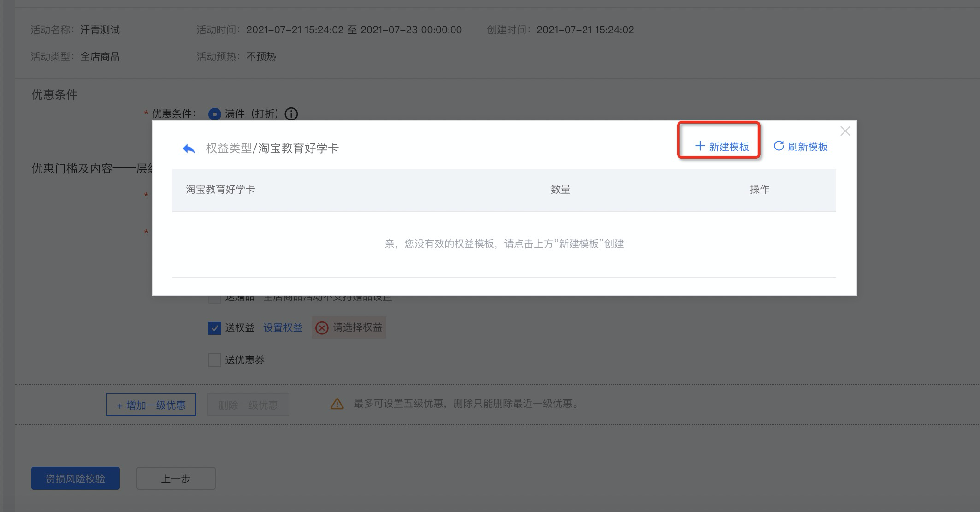Click the info icon next to 满件（打折）
Image resolution: width=980 pixels, height=512 pixels.
[x=291, y=114]
